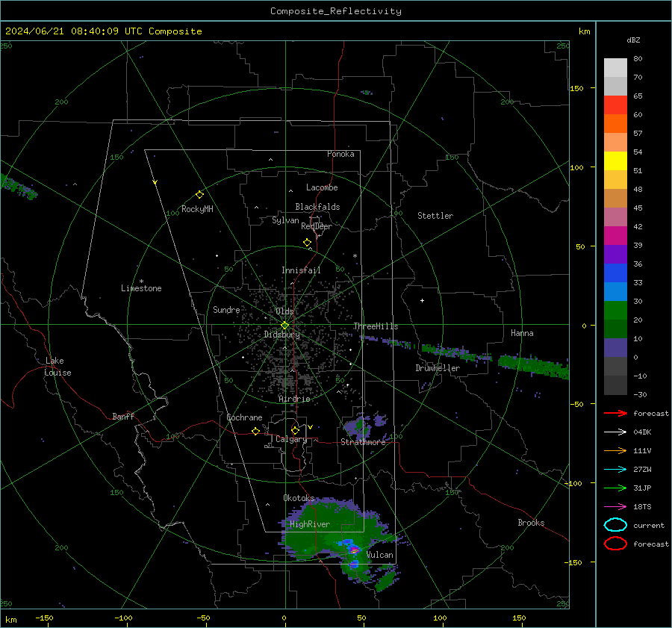The image size is (672, 628).
Task: Click the Stettler city label
Action: 435,216
